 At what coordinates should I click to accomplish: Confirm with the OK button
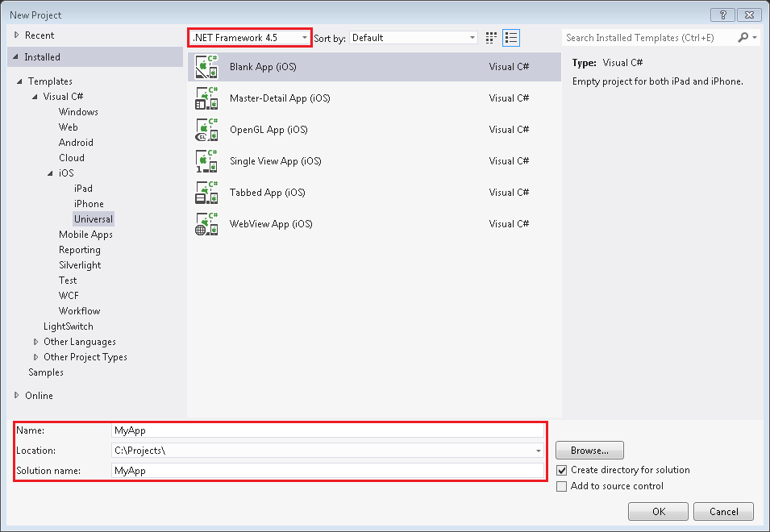[x=659, y=511]
